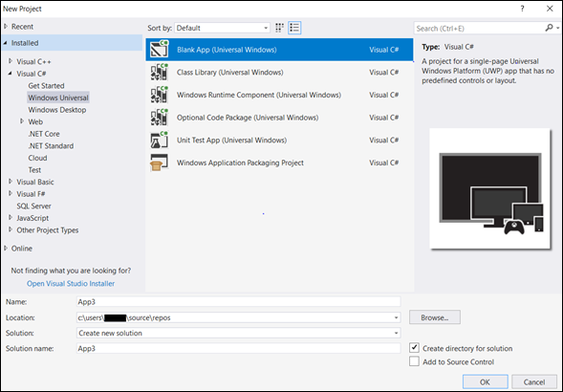Image resolution: width=563 pixels, height=392 pixels.
Task: Select the Cloud category
Action: point(37,158)
